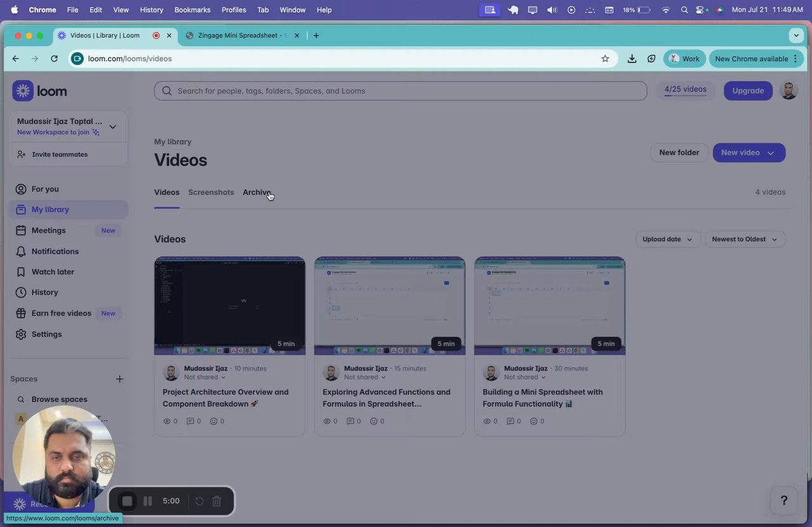Reload the page
Image resolution: width=812 pixels, height=527 pixels.
pos(55,58)
